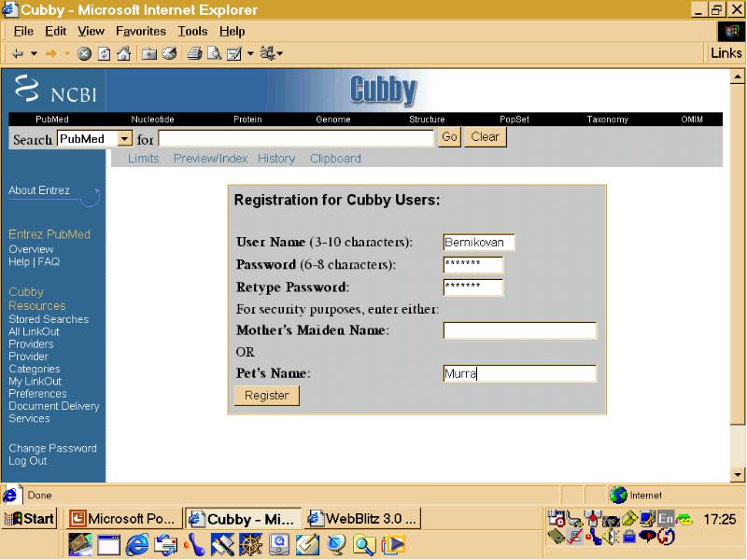The width and height of the screenshot is (747, 560).
Task: Click the En language indicator in the tray
Action: click(666, 519)
